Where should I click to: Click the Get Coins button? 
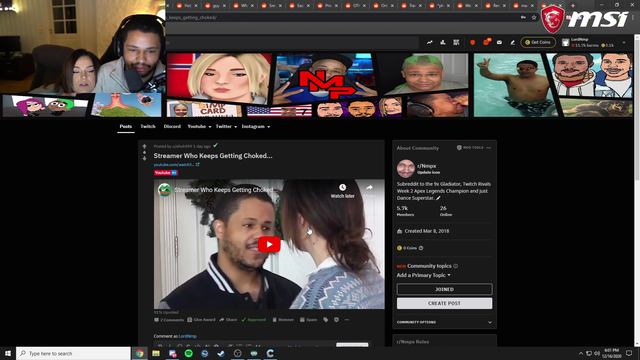pyautogui.click(x=538, y=42)
